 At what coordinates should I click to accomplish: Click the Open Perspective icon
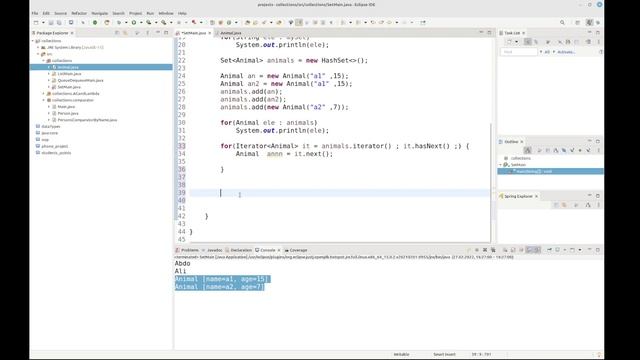[578, 22]
